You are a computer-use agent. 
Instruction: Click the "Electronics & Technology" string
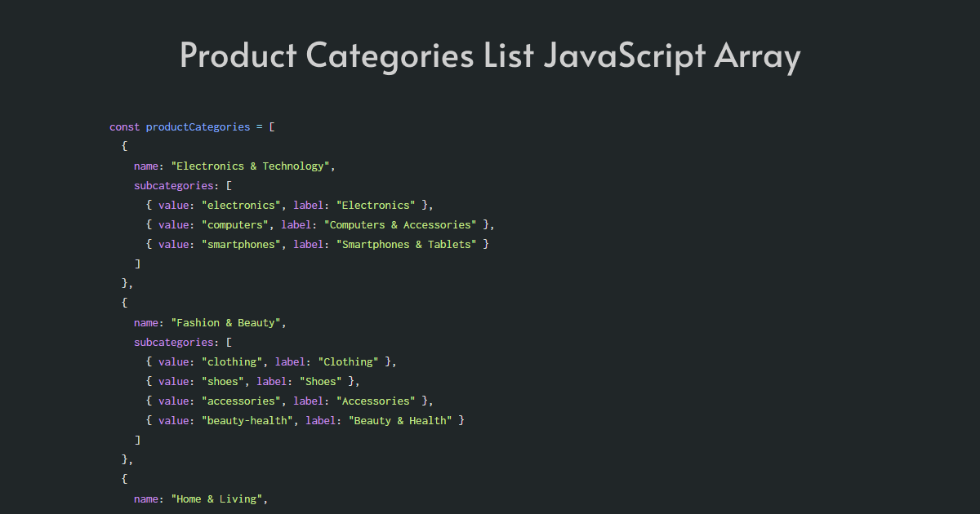click(x=252, y=166)
